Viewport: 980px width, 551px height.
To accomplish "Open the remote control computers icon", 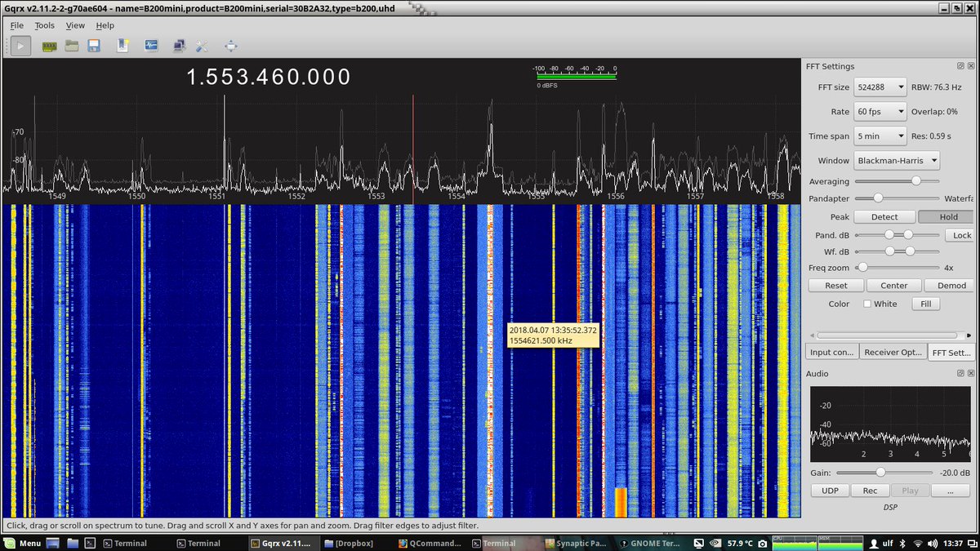I will tap(179, 46).
